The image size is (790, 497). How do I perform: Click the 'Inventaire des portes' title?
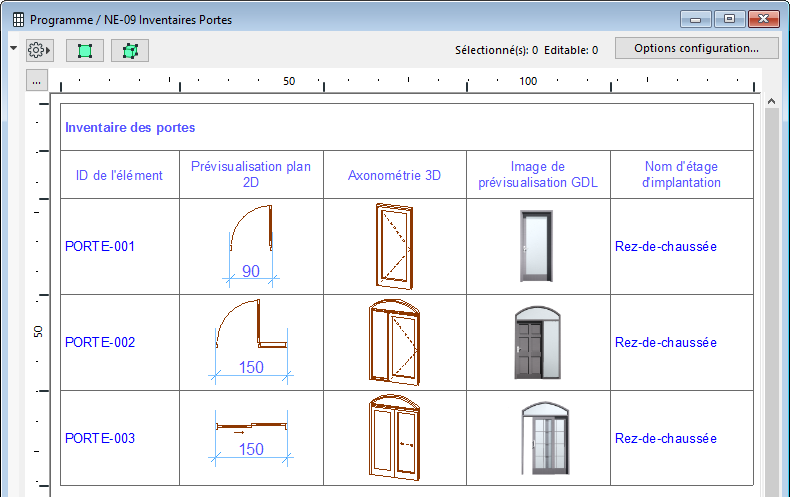(x=130, y=128)
